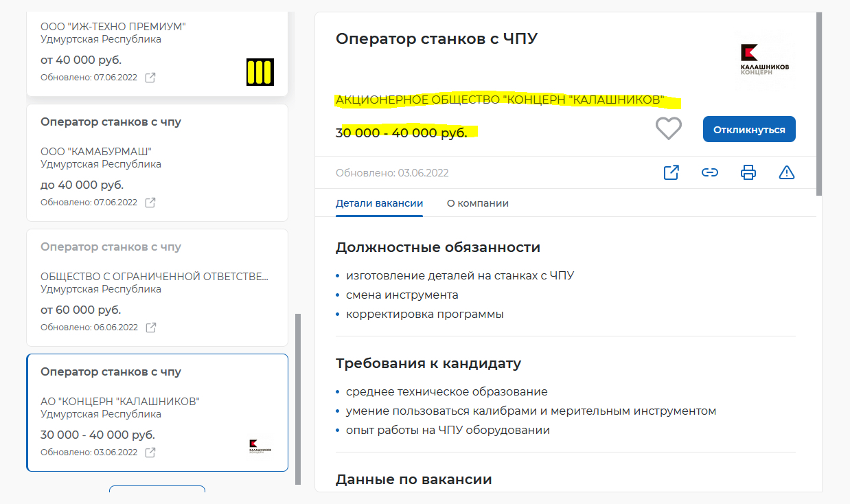Click Обновлено: 06.06.2022 date in the list
The height and width of the screenshot is (504, 850).
(89, 328)
